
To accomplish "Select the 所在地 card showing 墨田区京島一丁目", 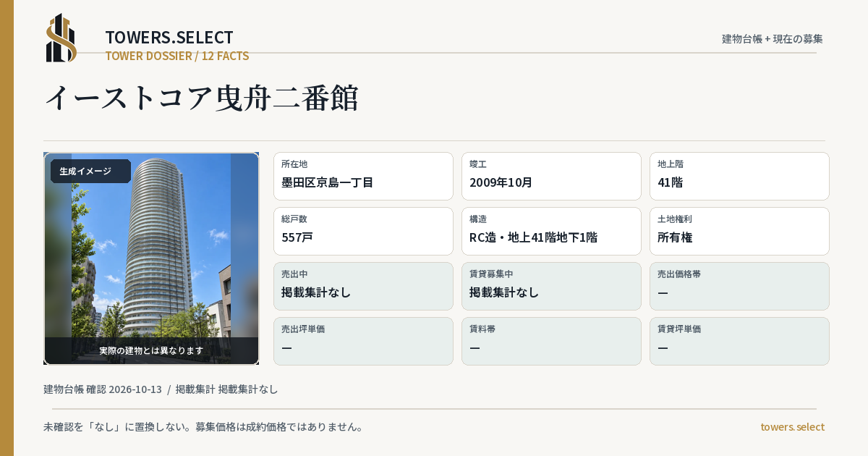I will click(x=363, y=176).
